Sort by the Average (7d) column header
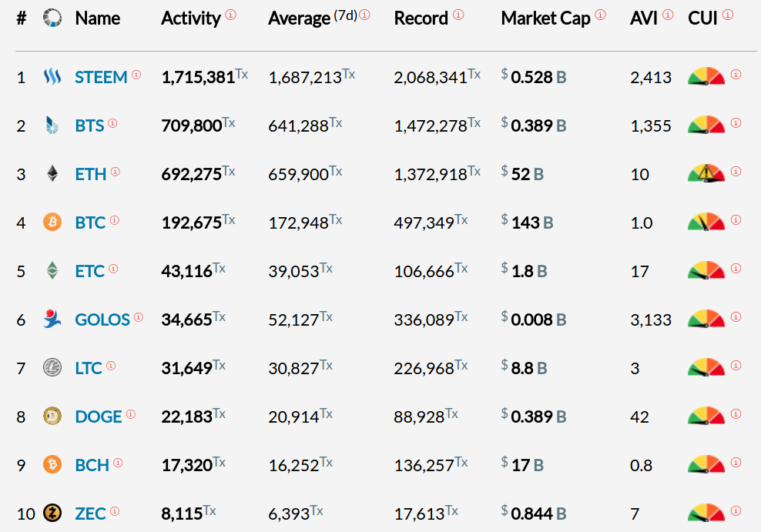 [x=313, y=18]
